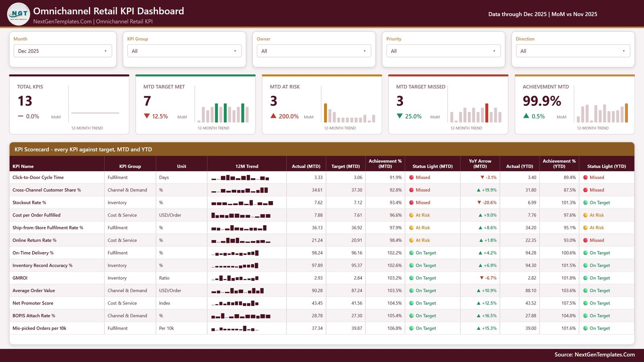644x362 pixels.
Task: Click YoY down arrow for Stockout Rate
Action: (479, 202)
